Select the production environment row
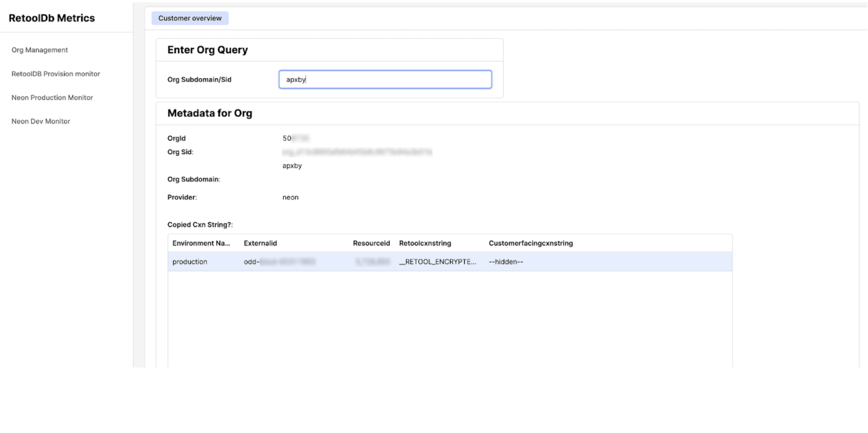868x433 pixels. coord(190,262)
